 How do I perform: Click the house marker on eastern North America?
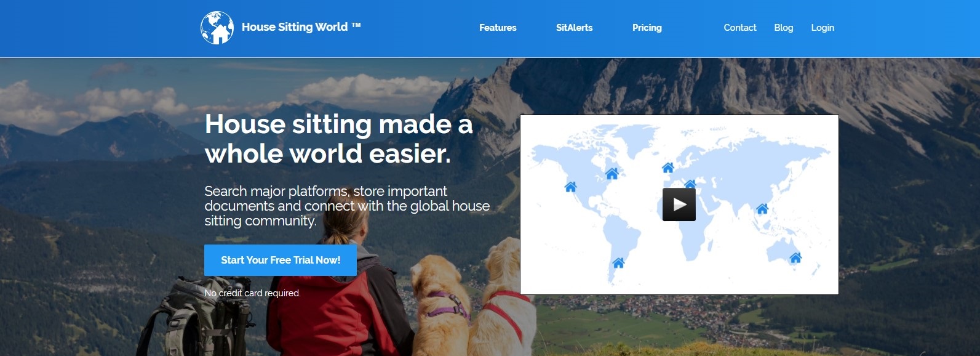612,174
